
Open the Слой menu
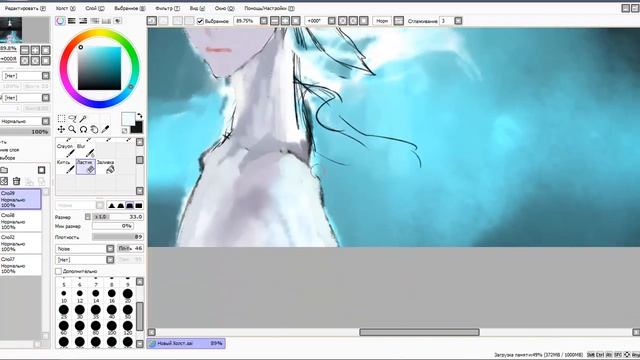(x=95, y=8)
